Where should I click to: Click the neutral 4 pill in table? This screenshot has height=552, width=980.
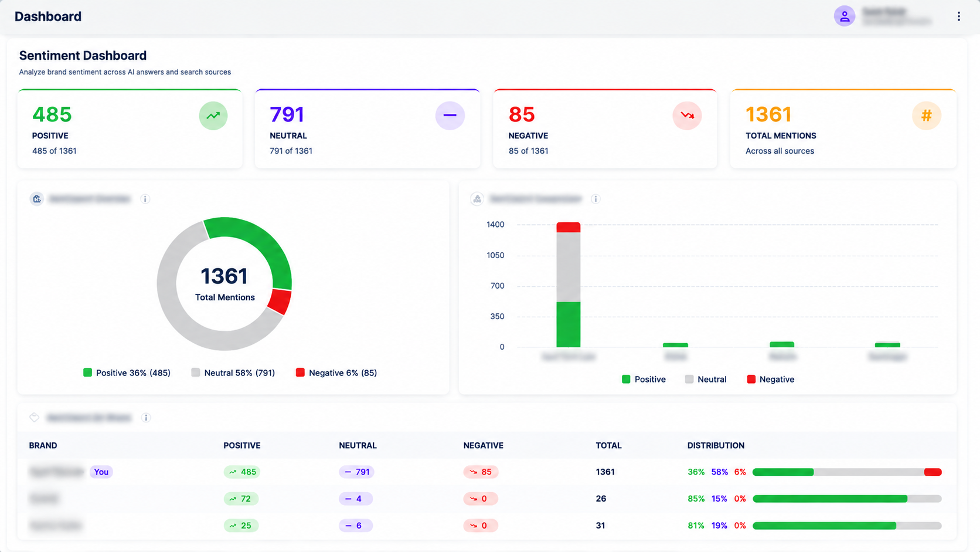[355, 499]
